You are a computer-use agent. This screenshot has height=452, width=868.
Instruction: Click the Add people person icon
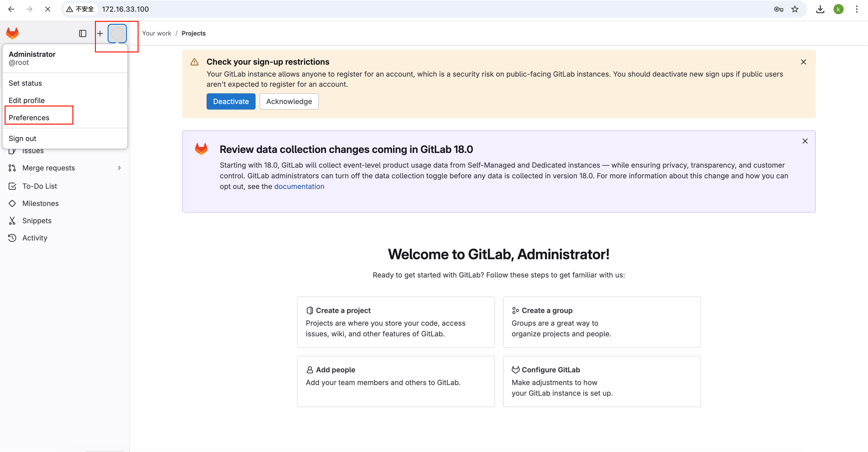310,370
